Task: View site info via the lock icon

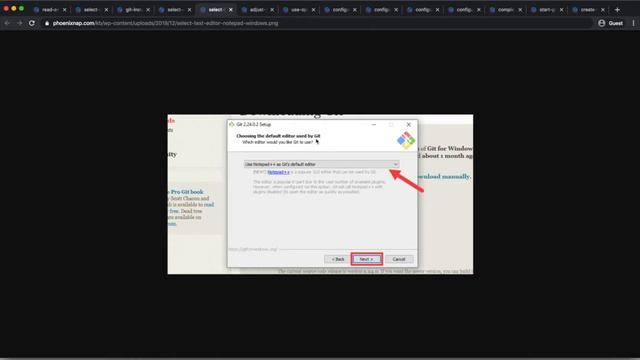Action: click(x=47, y=23)
